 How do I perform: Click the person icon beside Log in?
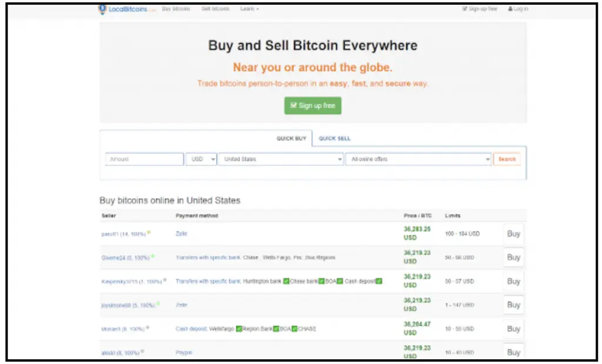point(510,9)
